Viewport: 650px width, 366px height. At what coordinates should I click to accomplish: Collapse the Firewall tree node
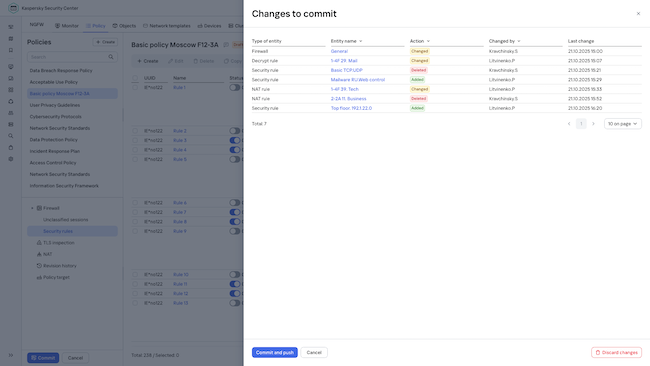coord(32,208)
